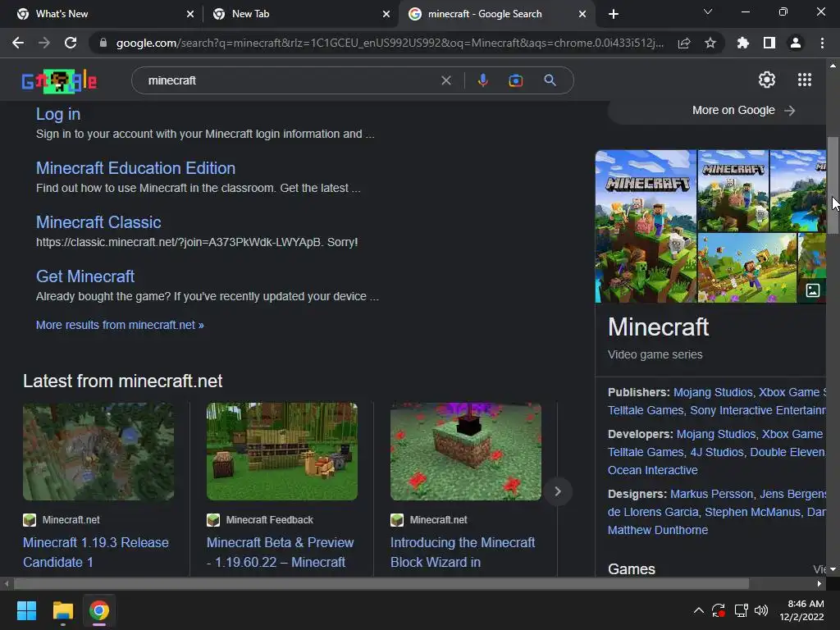View site information lock icon
The height and width of the screenshot is (630, 840).
click(103, 43)
